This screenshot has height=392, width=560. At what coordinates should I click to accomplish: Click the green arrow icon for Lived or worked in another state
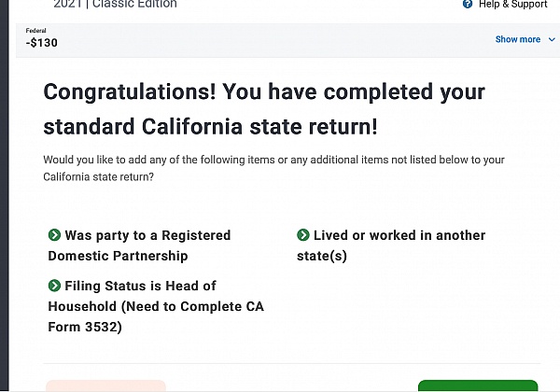click(x=302, y=235)
